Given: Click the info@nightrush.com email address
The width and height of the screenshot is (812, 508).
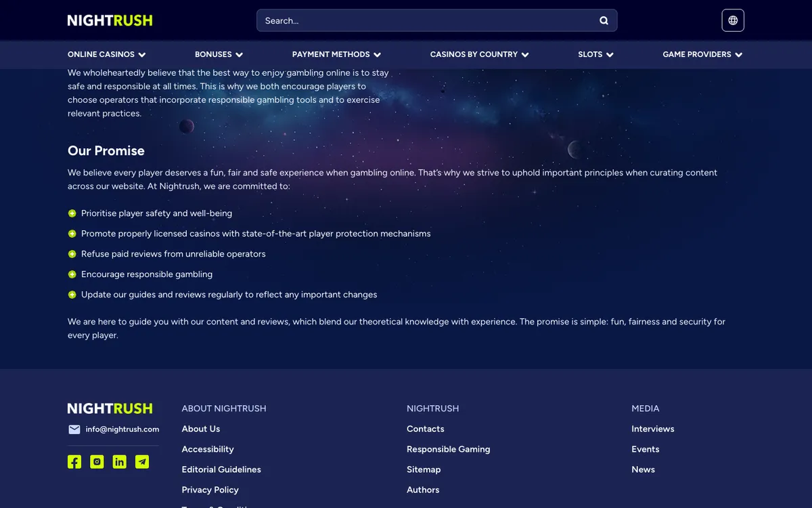Looking at the screenshot, I should tap(122, 429).
